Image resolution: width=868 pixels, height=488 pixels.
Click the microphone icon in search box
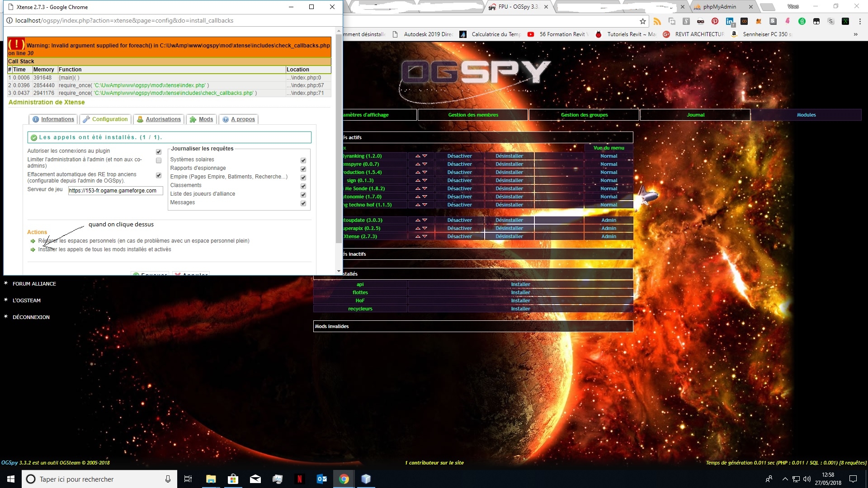tap(168, 479)
